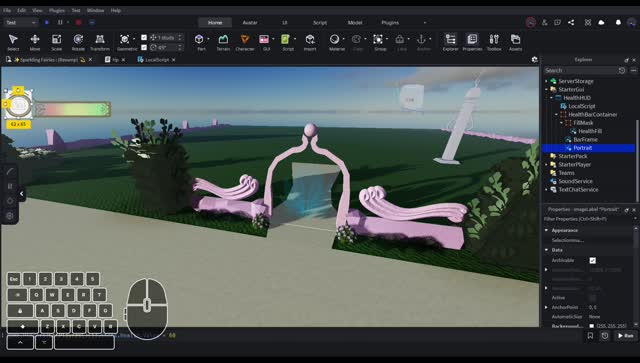Screen dimensions: 640x363
Task: Open the Window menu
Action: (x=96, y=10)
